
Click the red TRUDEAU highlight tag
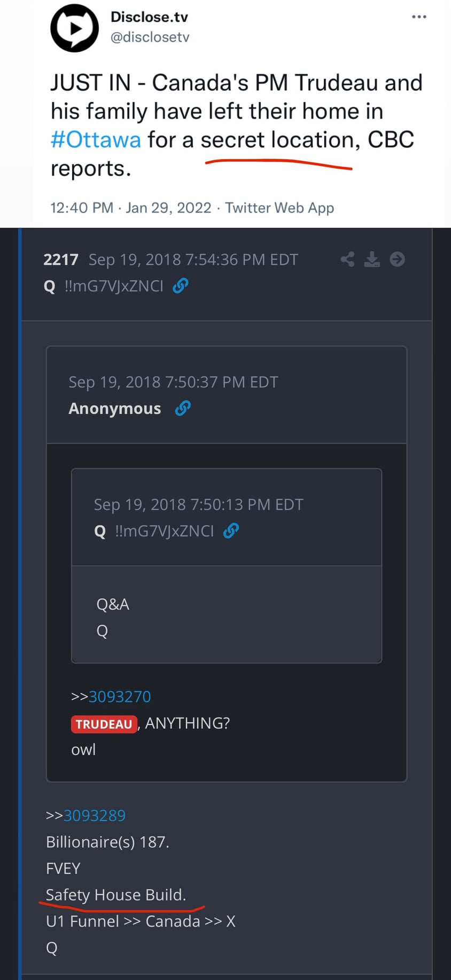[104, 724]
